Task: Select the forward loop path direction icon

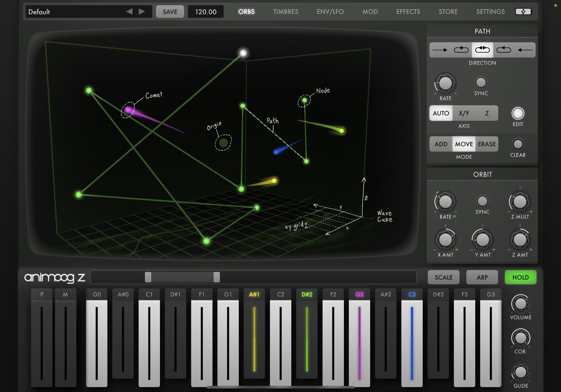Action: 461,50
